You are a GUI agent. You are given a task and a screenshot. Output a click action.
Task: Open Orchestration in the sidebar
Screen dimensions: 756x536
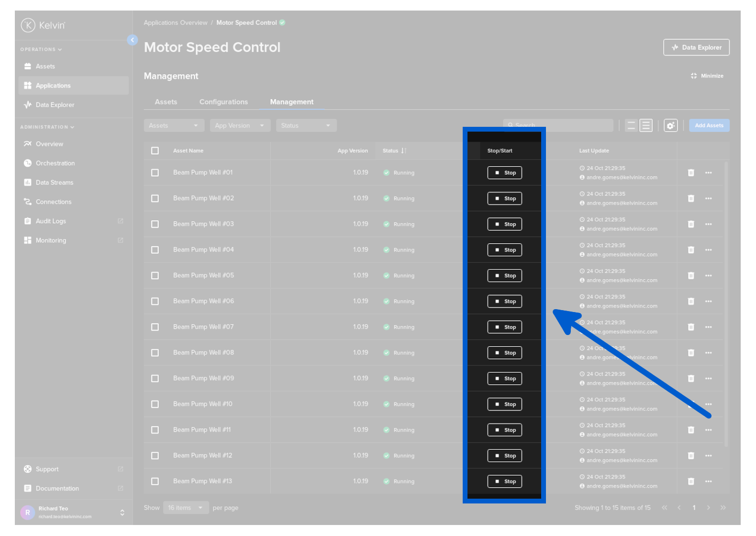[x=55, y=163]
